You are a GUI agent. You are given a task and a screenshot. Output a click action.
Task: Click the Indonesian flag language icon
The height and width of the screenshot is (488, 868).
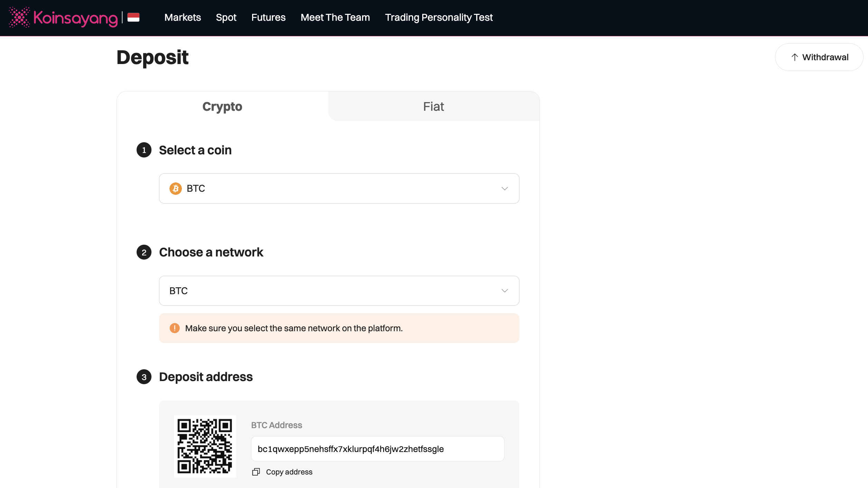tap(133, 17)
